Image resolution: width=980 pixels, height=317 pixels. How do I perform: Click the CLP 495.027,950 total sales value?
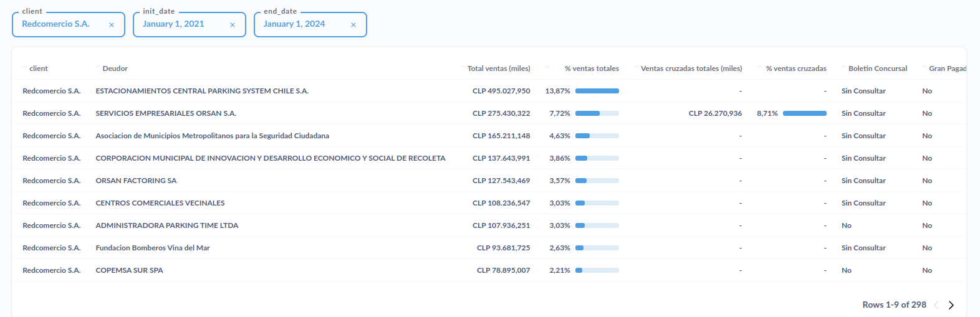pyautogui.click(x=501, y=91)
